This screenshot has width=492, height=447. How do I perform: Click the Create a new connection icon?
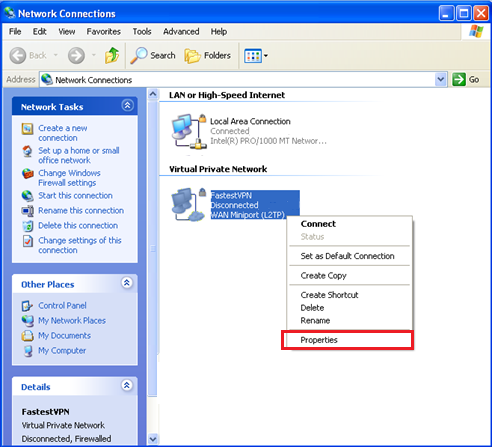click(x=27, y=129)
